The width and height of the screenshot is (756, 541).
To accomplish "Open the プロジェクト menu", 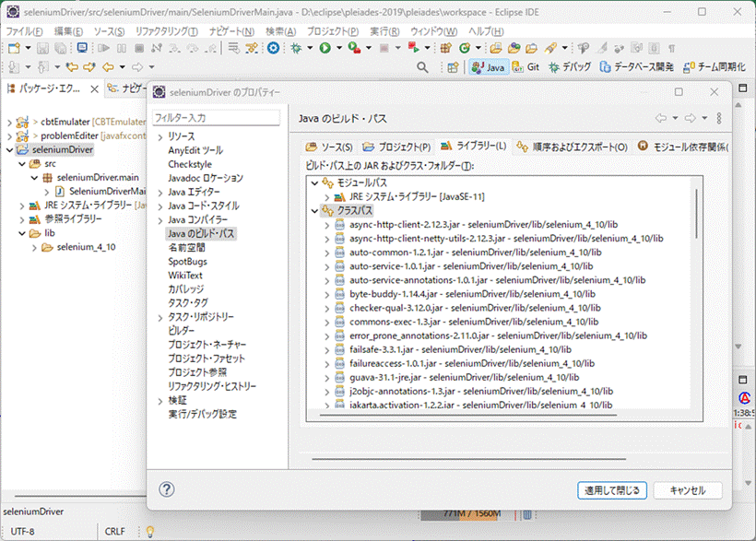I will [x=333, y=31].
